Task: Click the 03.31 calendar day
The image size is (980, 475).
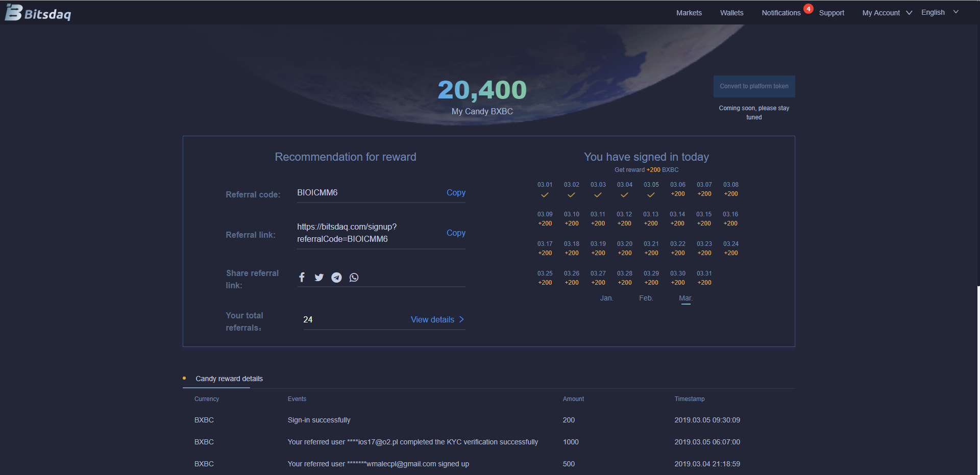Action: pyautogui.click(x=704, y=278)
